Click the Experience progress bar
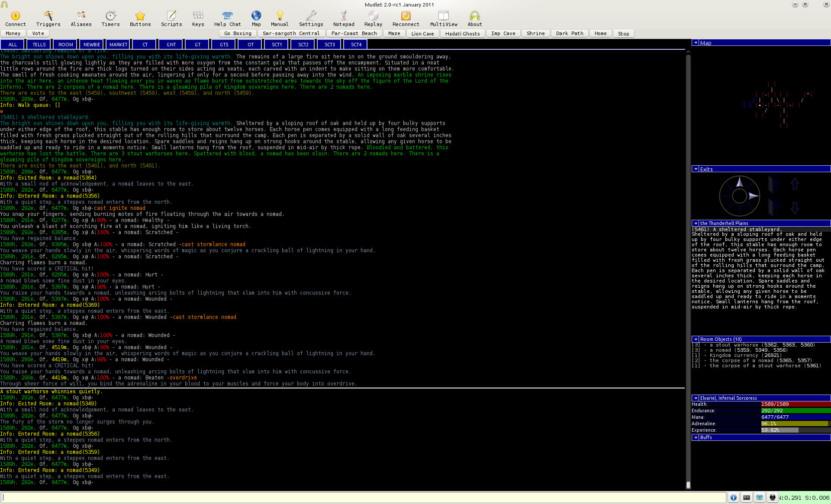 coord(796,430)
